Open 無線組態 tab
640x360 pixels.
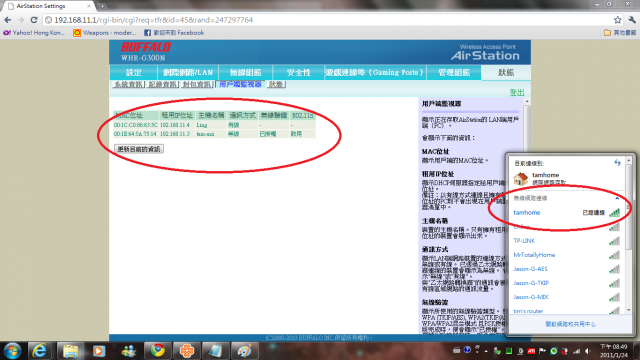[245, 73]
